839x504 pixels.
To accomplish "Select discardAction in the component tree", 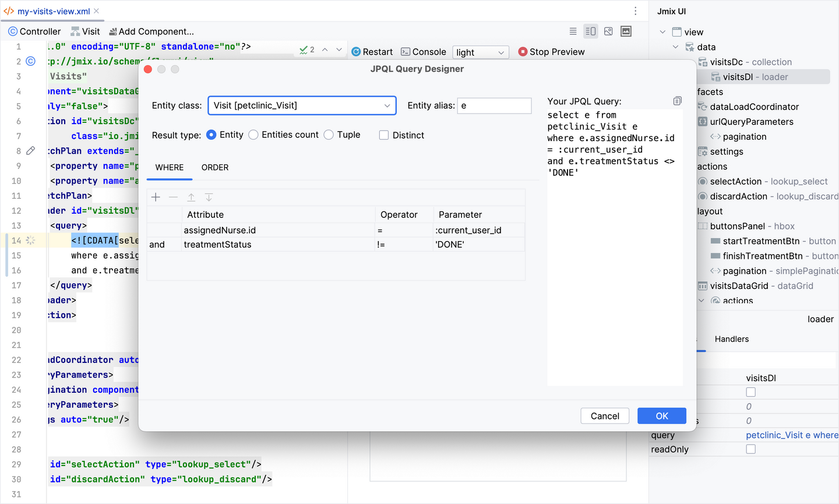I will 768,196.
